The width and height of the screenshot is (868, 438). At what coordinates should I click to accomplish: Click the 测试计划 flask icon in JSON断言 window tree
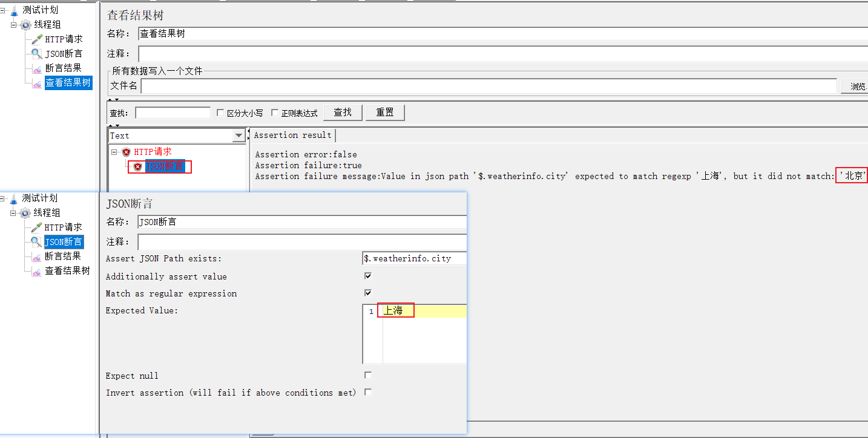(14, 198)
